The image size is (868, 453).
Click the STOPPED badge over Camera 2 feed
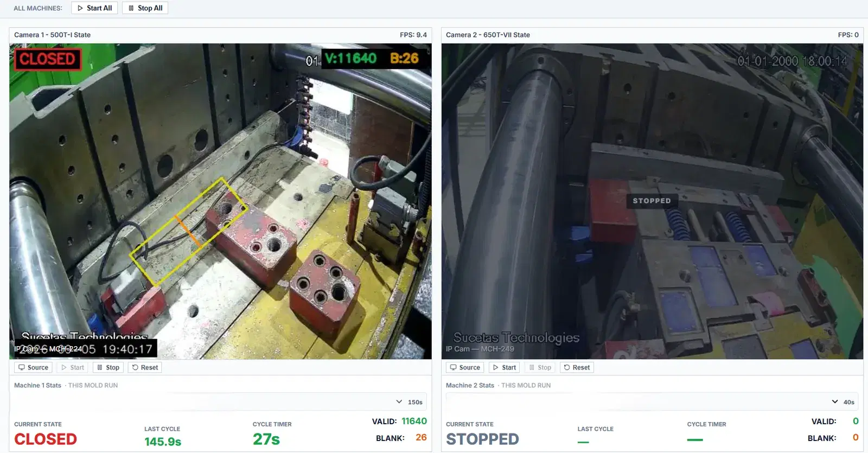point(652,201)
